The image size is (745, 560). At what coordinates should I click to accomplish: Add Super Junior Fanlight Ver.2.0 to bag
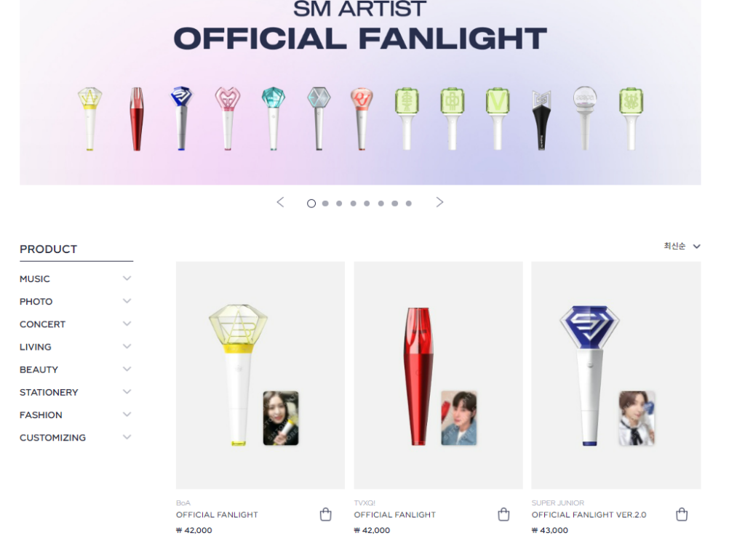pos(682,514)
